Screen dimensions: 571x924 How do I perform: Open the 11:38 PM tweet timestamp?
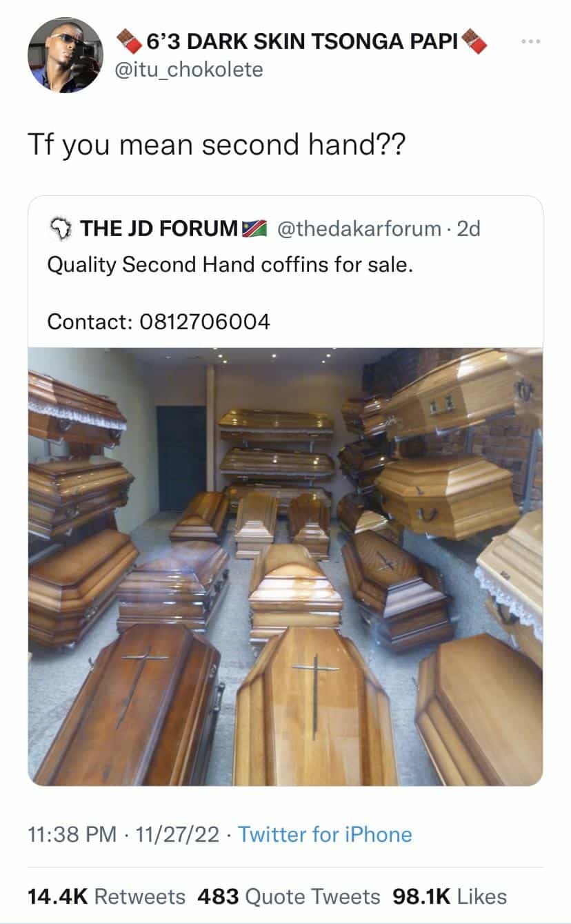(72, 834)
